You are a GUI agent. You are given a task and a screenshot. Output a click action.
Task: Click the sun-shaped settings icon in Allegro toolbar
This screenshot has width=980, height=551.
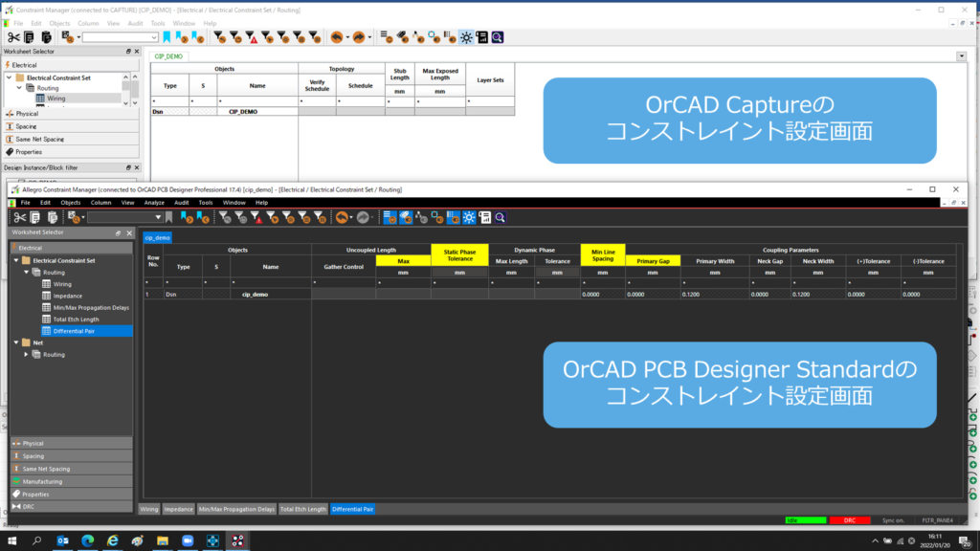[469, 217]
